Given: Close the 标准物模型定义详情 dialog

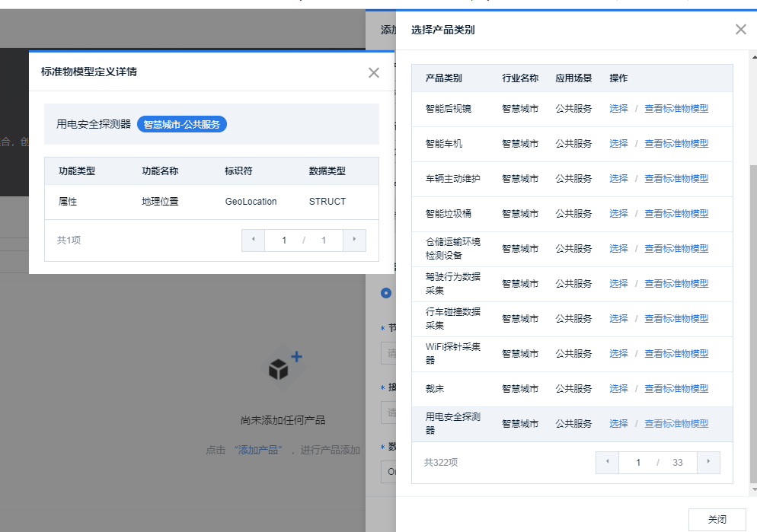Looking at the screenshot, I should pyautogui.click(x=373, y=72).
